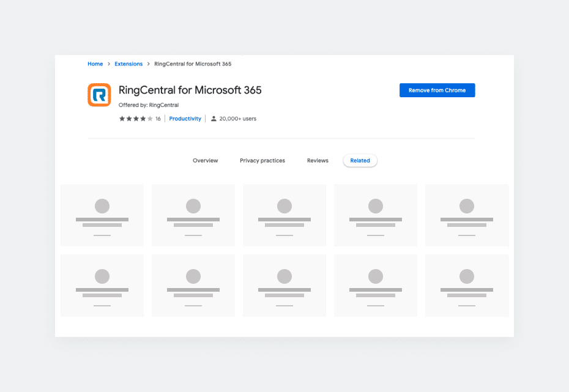This screenshot has height=392, width=569.
Task: Click last related extension card in bottom row
Action: tap(467, 286)
